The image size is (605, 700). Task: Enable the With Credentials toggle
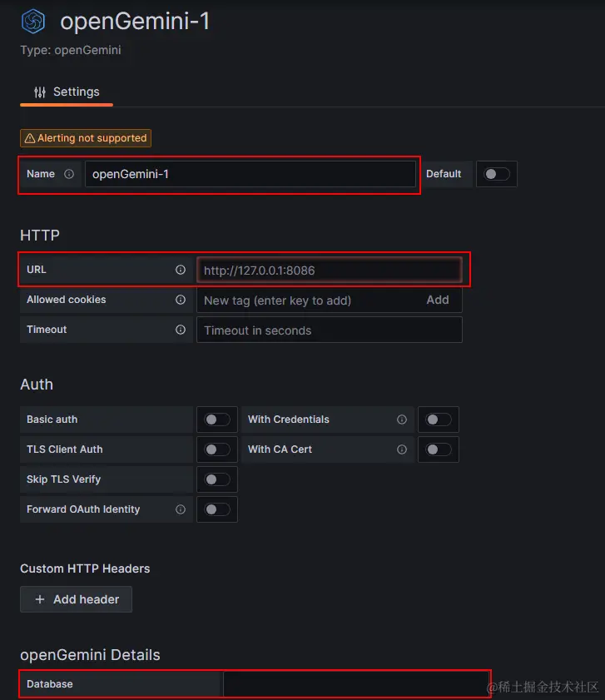tap(438, 420)
